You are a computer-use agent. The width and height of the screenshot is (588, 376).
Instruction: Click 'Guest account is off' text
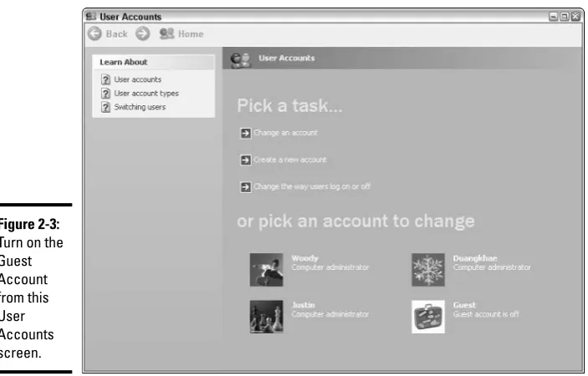pyautogui.click(x=486, y=314)
